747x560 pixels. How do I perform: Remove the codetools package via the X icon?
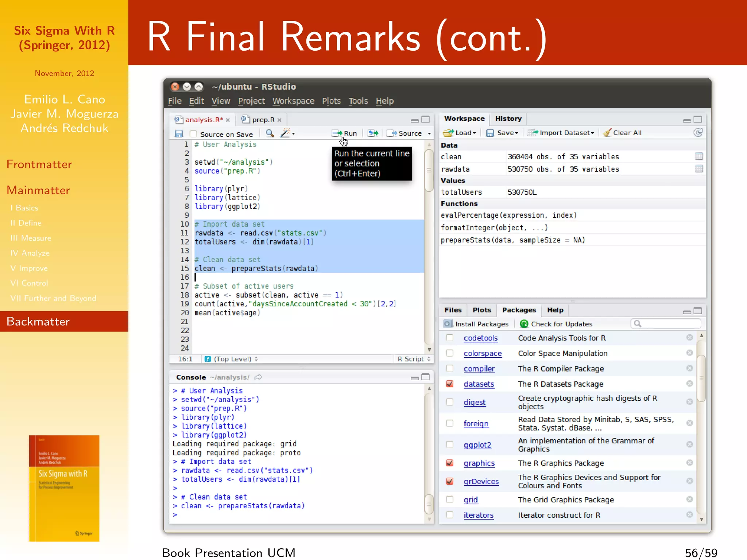pyautogui.click(x=689, y=338)
